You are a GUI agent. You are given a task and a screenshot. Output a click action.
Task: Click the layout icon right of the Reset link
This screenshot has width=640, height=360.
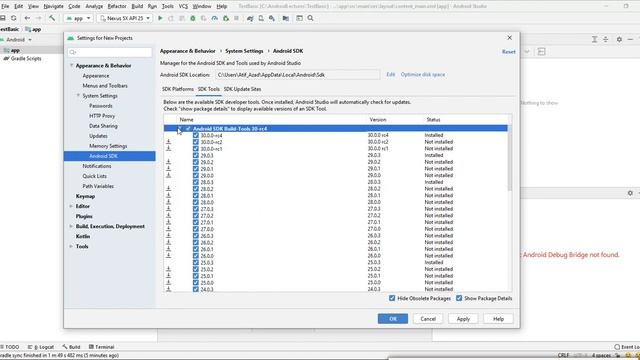[541, 52]
